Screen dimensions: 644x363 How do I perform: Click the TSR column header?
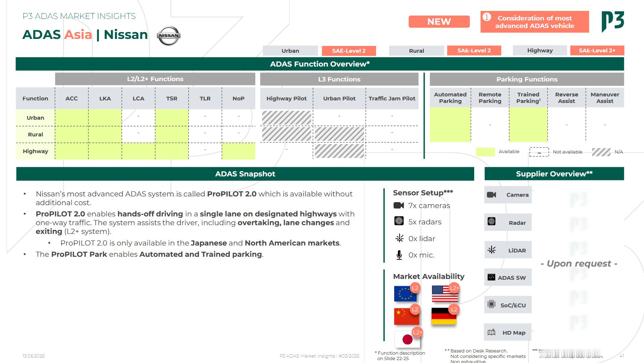click(x=172, y=98)
